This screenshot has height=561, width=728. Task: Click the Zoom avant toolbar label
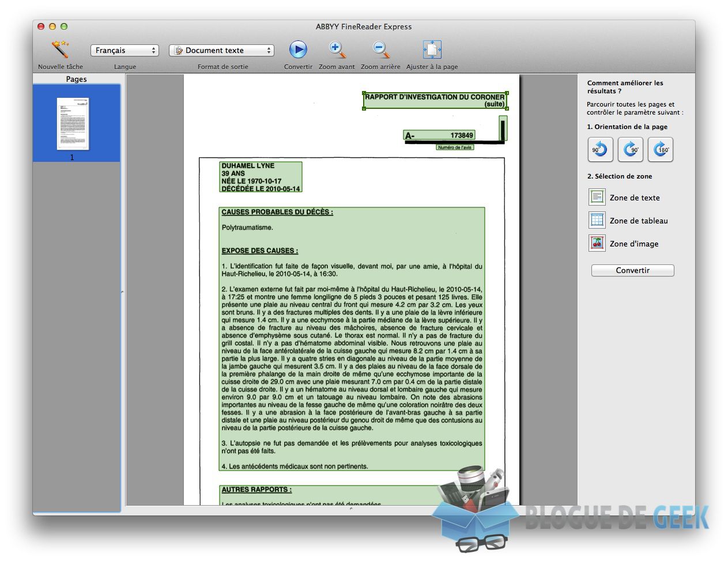click(337, 67)
